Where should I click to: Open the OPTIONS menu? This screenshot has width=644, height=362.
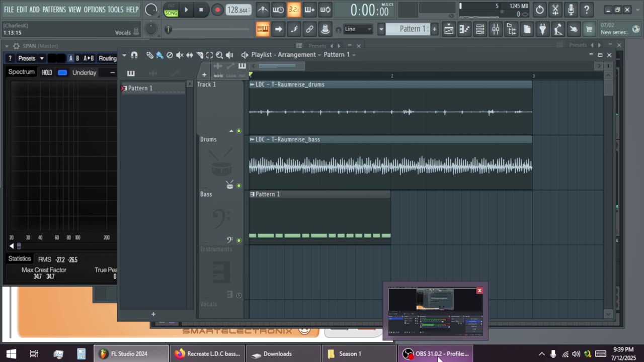[x=95, y=10]
